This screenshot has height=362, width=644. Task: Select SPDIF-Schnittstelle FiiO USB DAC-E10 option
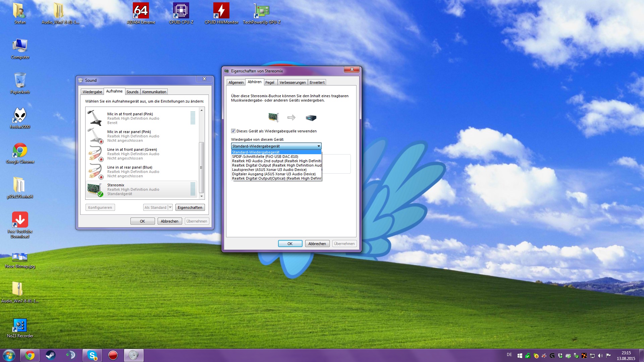[265, 157]
